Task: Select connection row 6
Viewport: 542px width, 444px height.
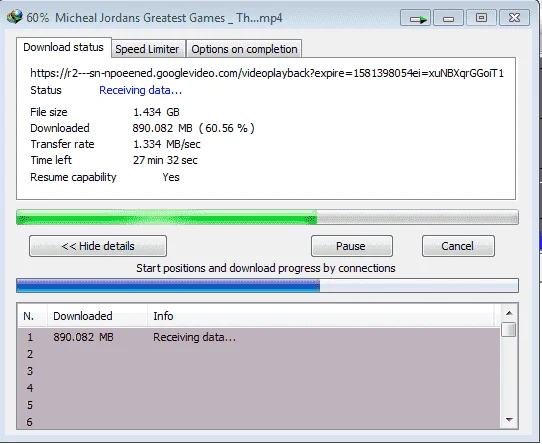Action: point(259,422)
